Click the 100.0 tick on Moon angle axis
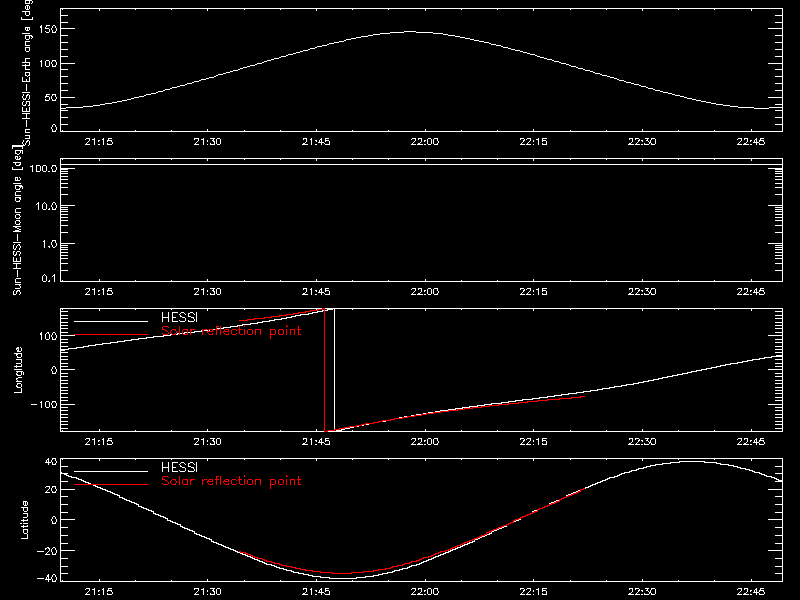This screenshot has height=600, width=800. click(x=43, y=169)
